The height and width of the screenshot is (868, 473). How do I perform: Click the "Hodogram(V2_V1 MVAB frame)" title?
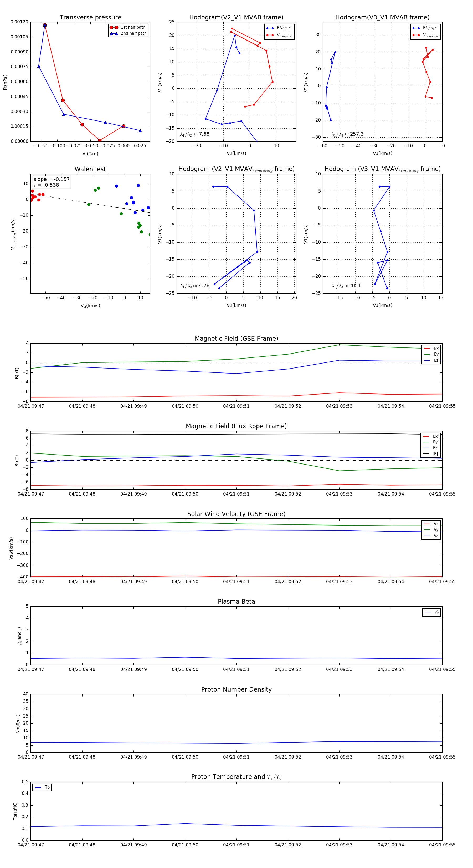(x=236, y=18)
